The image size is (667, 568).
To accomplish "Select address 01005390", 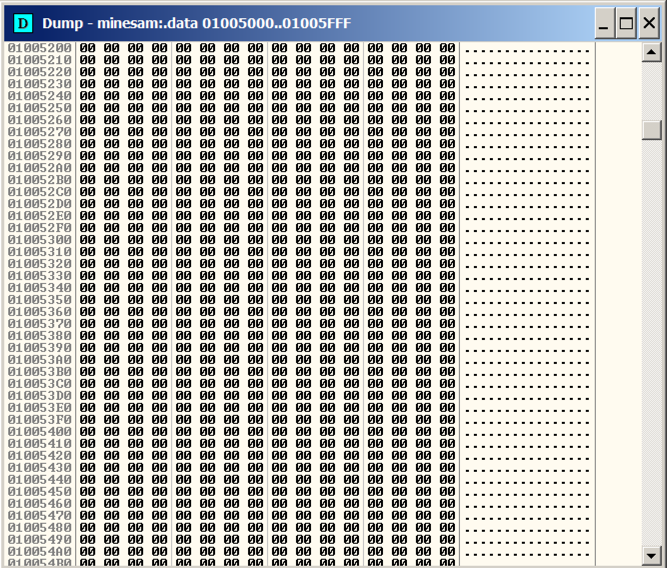I will pos(40,348).
